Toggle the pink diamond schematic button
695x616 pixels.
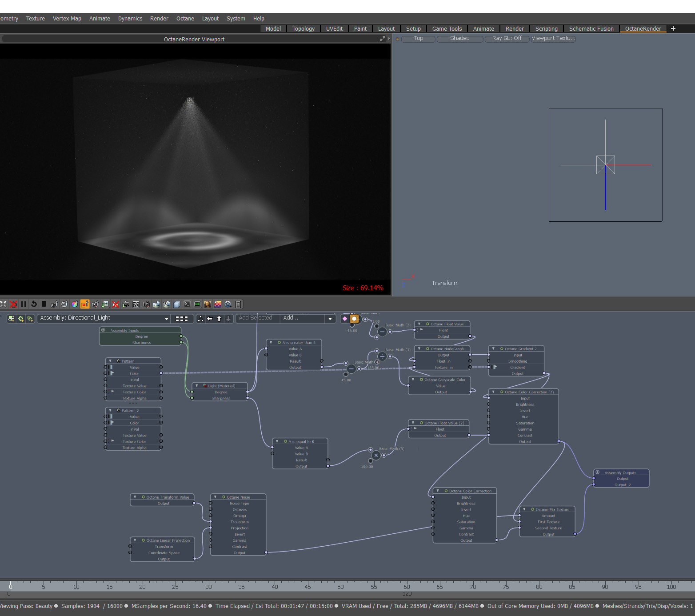coord(345,319)
